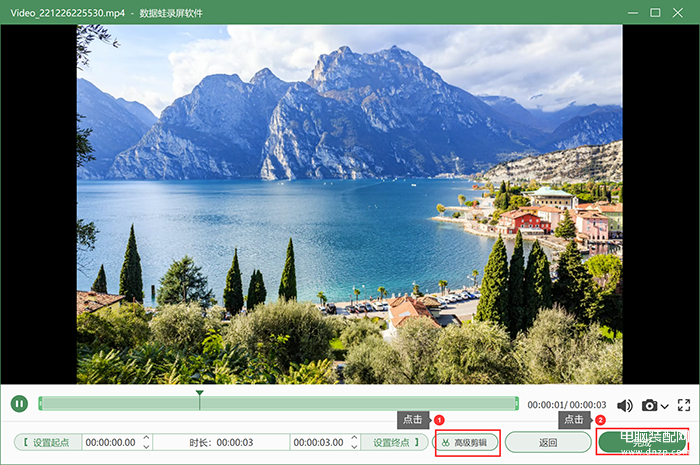Click the right trim handle on timeline
This screenshot has width=700, height=465.
(517, 403)
